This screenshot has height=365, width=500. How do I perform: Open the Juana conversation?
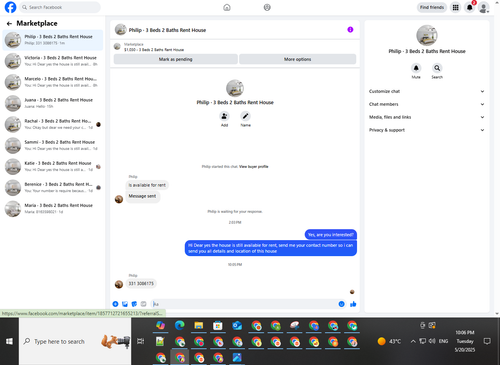pyautogui.click(x=53, y=103)
